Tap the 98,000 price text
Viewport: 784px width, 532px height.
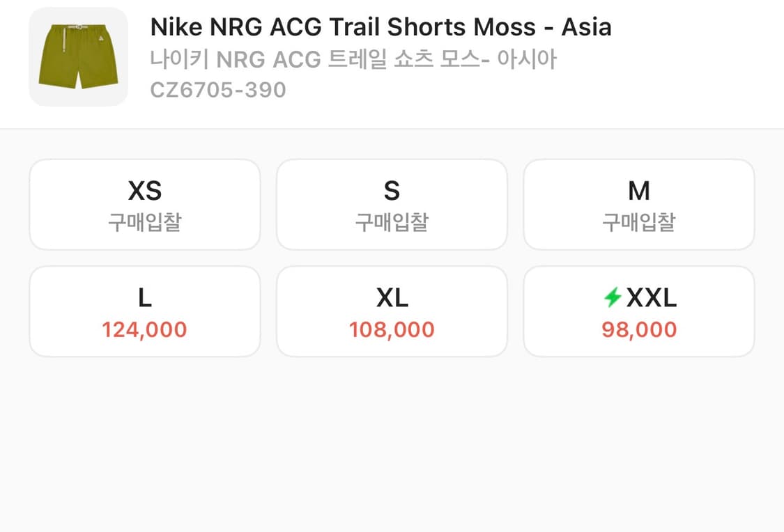[x=639, y=329]
